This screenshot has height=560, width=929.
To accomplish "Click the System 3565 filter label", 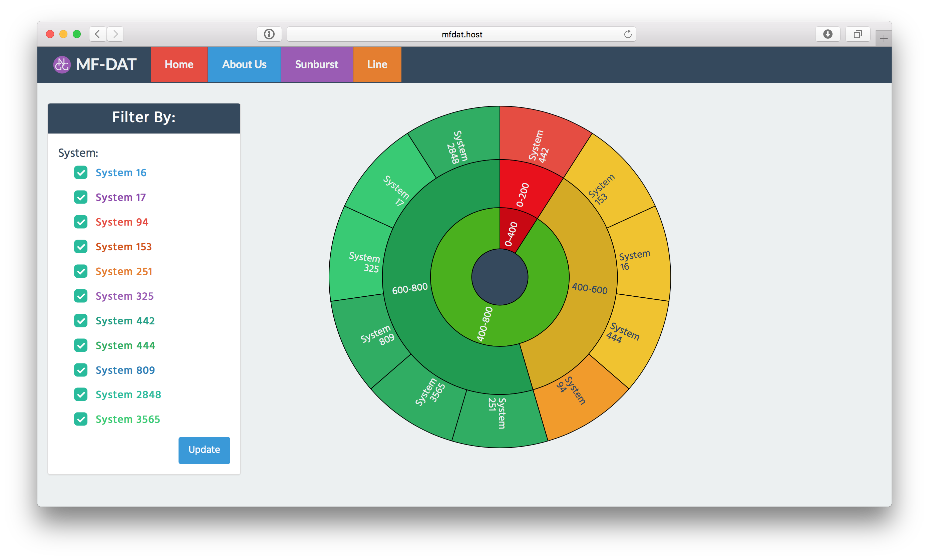I will pyautogui.click(x=128, y=419).
